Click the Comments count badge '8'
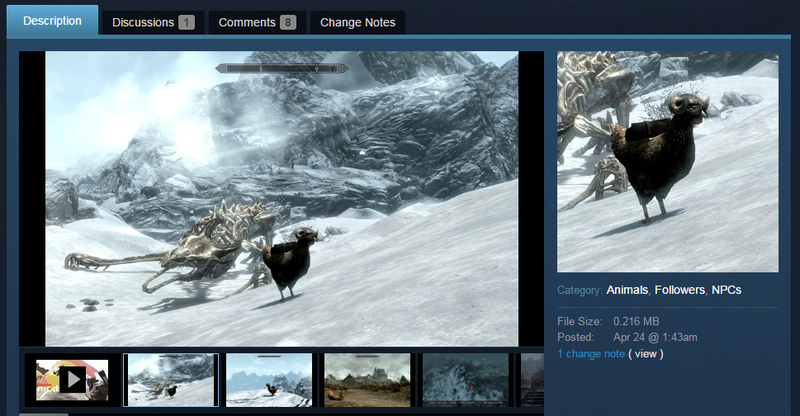 point(288,22)
